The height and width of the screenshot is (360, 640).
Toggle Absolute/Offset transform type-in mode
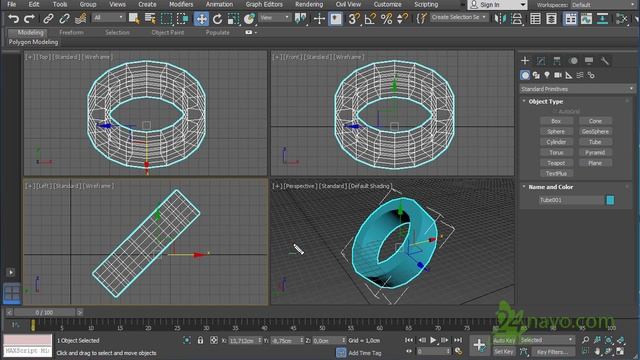click(x=213, y=340)
